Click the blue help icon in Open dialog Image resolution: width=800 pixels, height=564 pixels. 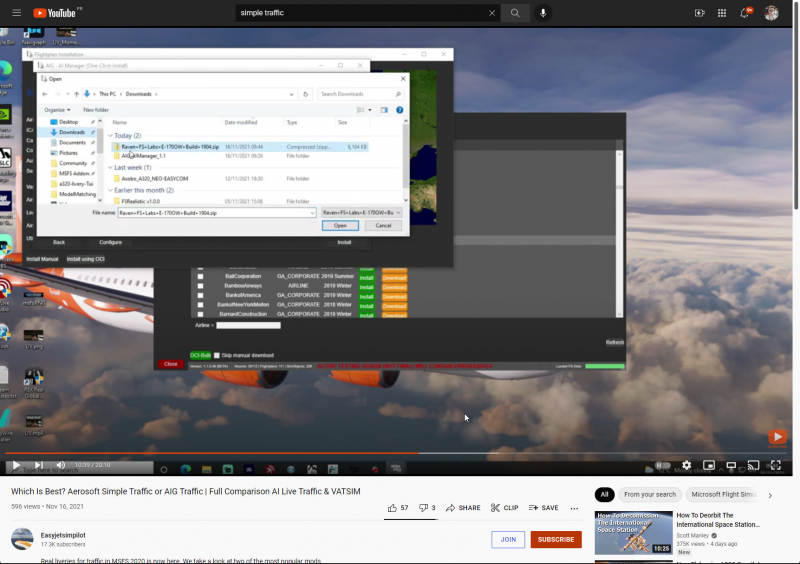[399, 110]
